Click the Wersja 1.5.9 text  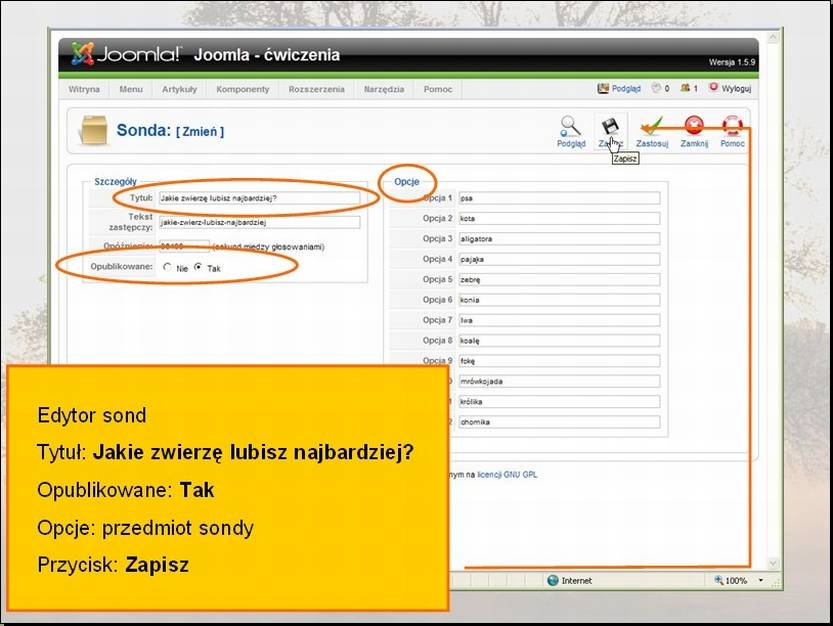[x=732, y=62]
